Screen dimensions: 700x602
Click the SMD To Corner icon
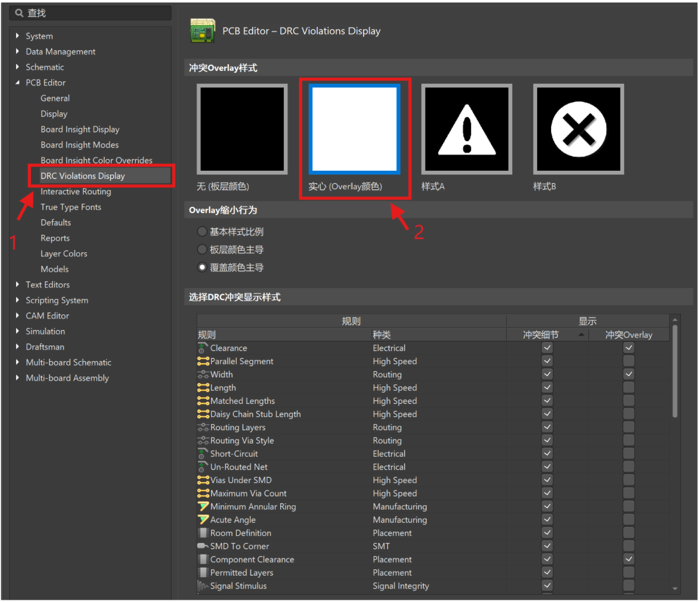tap(203, 546)
